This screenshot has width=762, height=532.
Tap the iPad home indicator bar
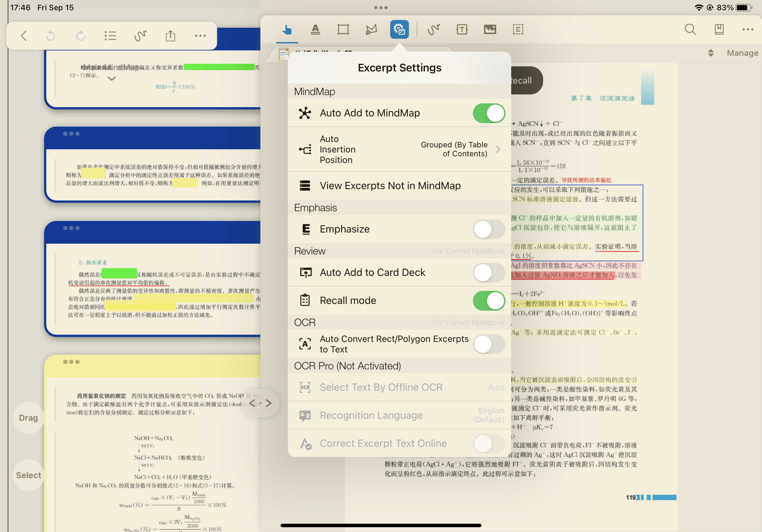pos(381,525)
